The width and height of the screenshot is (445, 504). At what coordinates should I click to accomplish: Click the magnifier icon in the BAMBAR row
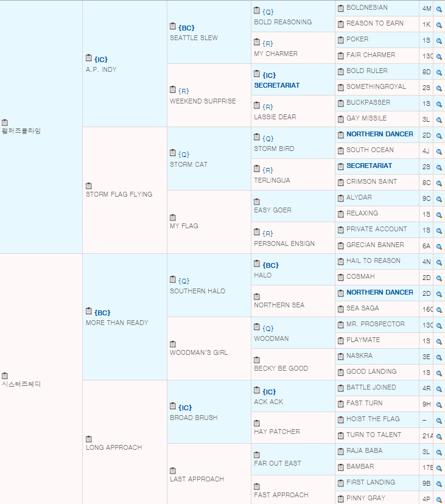point(439,468)
